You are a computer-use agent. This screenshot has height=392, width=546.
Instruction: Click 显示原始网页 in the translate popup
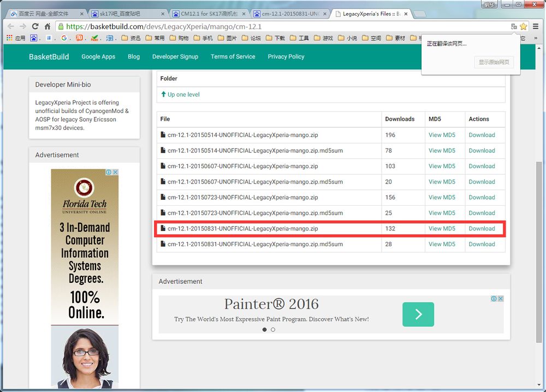tap(494, 62)
